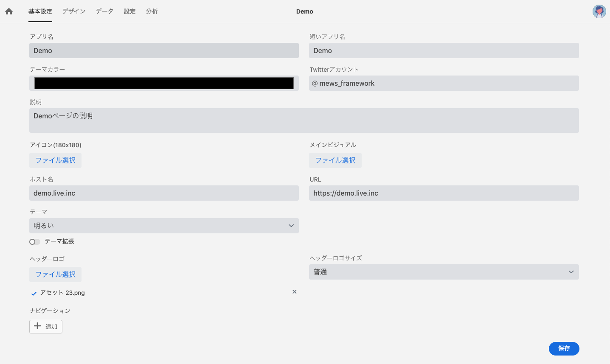The image size is (610, 364).
Task: Switch to the 基本設定 tab
Action: click(40, 11)
